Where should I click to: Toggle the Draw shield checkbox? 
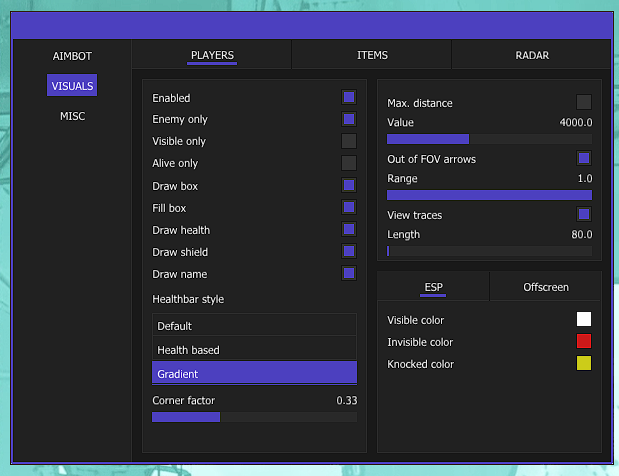(349, 252)
